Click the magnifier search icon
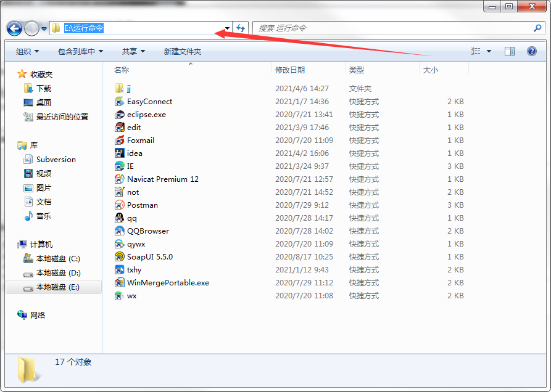Image resolution: width=551 pixels, height=392 pixels. (537, 28)
